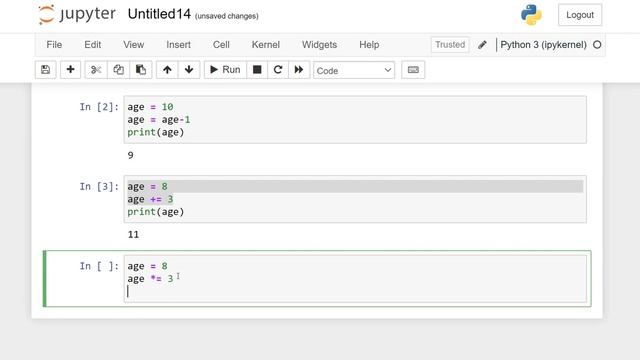Click print(age) in cell In [2]
Viewport: 640px width, 360px height.
(x=156, y=132)
